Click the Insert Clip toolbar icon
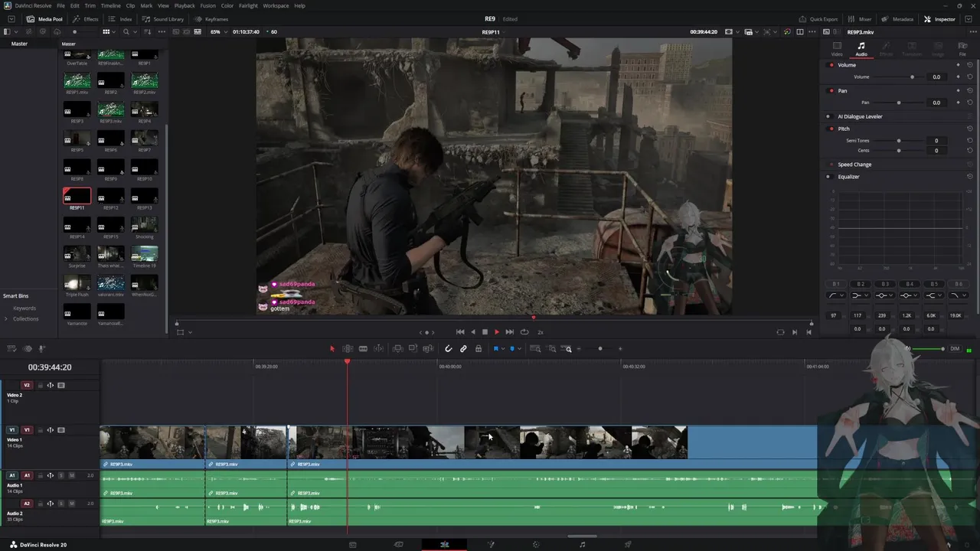This screenshot has height=551, width=980. click(x=398, y=349)
